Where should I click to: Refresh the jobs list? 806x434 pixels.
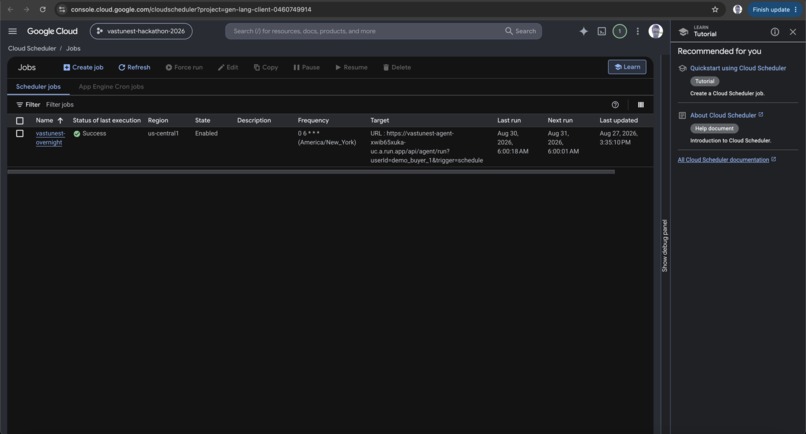pyautogui.click(x=134, y=67)
